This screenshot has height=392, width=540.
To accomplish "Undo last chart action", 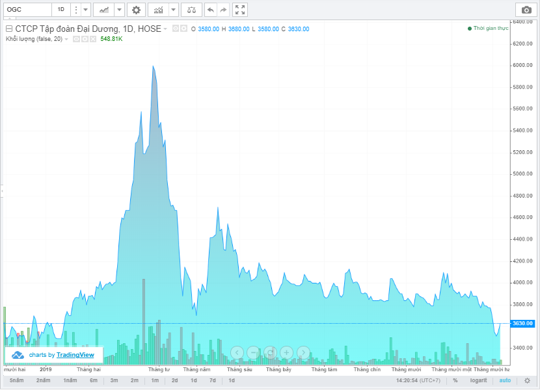I will click(x=210, y=10).
